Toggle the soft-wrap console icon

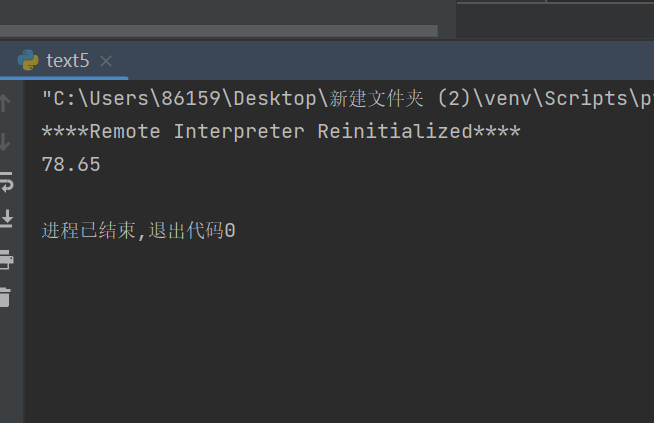coord(6,181)
